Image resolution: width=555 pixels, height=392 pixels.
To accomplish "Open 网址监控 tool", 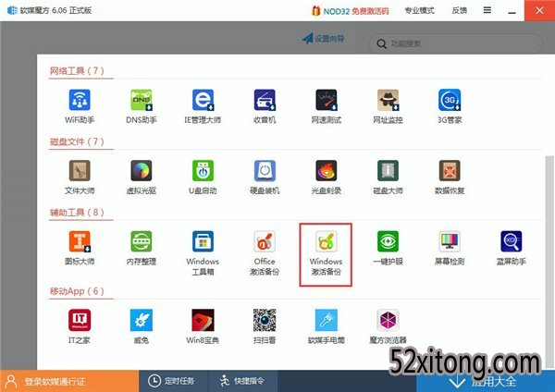I will point(388,100).
